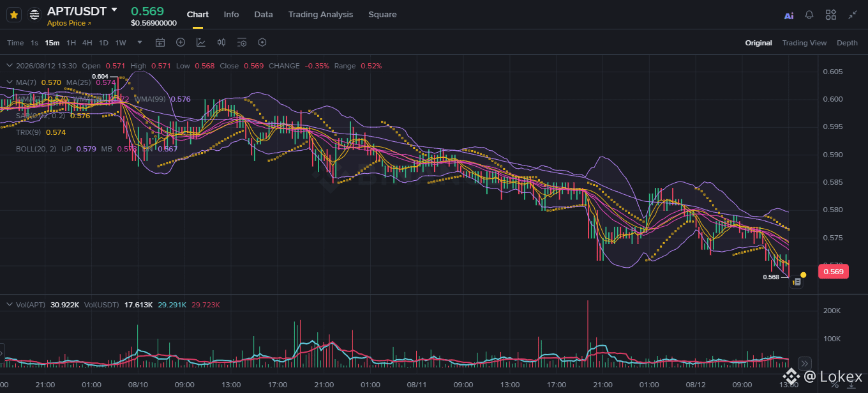Click the CHANGE -0.35% value
This screenshot has width=868, height=393.
pyautogui.click(x=317, y=66)
